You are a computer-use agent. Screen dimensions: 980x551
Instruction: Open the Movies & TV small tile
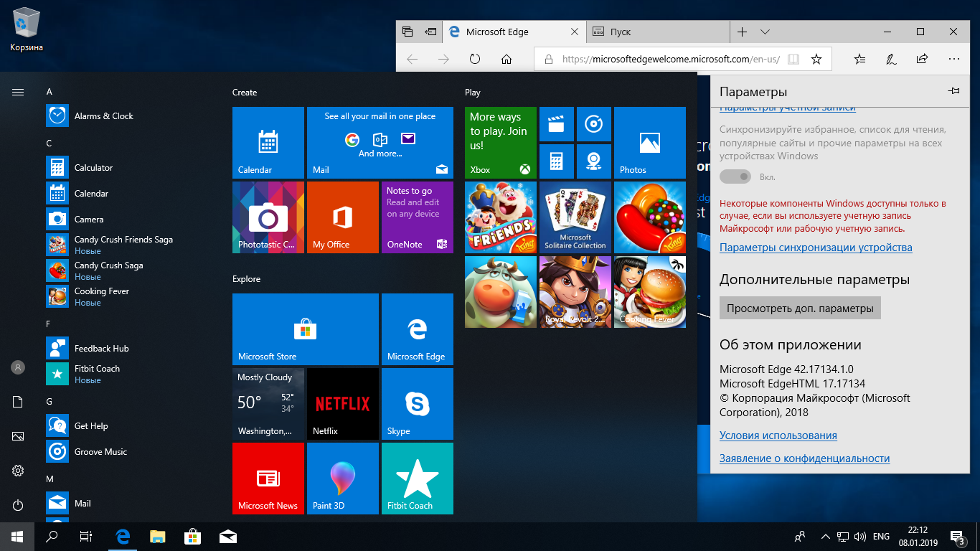pyautogui.click(x=557, y=124)
